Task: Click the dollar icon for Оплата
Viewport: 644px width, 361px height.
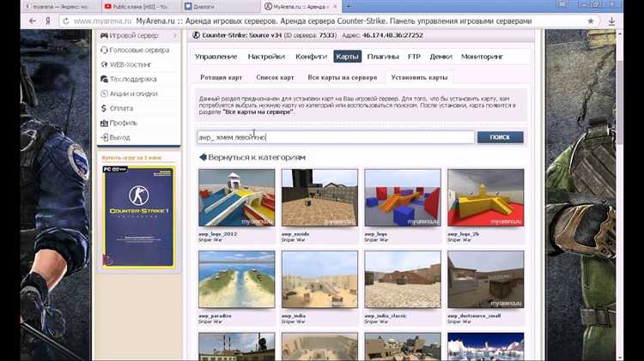Action: point(104,108)
